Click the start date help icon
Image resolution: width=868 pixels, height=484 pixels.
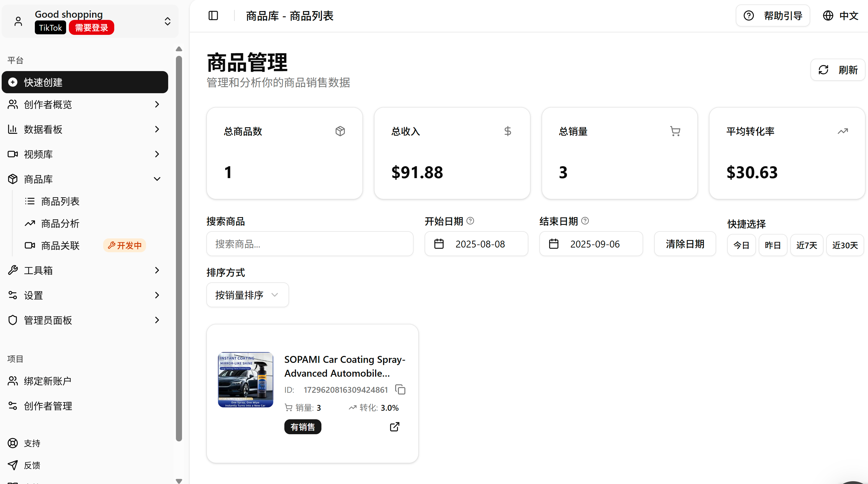coord(470,221)
